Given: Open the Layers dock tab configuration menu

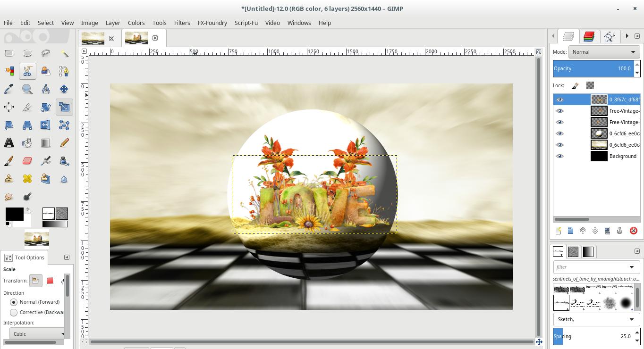Looking at the screenshot, I should pos(637,36).
